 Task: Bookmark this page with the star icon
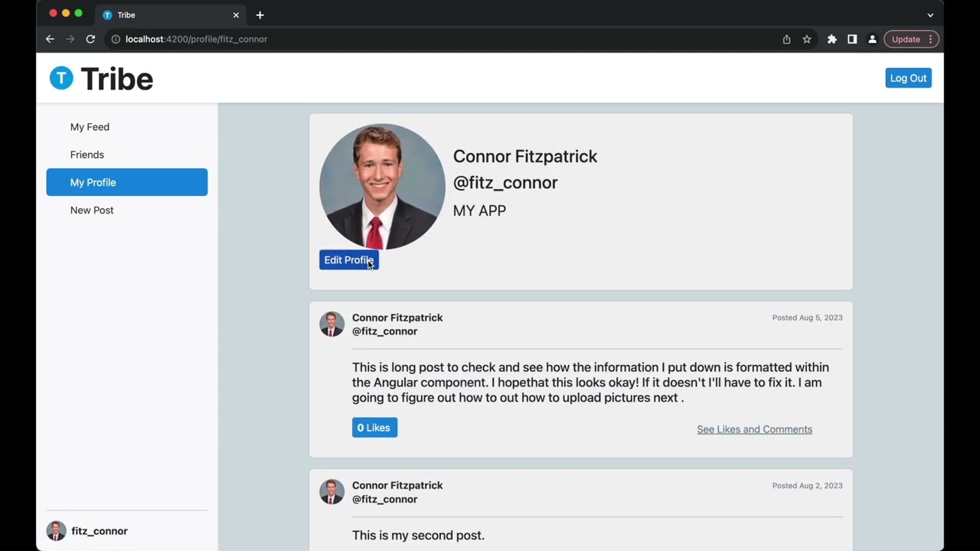[807, 39]
